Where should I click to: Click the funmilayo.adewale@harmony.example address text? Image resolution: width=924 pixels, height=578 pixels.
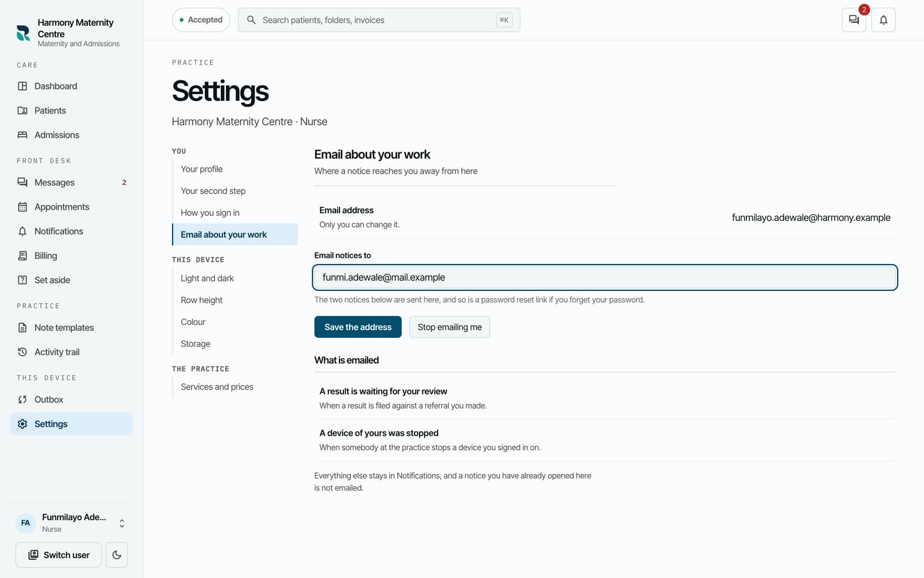[x=811, y=218]
